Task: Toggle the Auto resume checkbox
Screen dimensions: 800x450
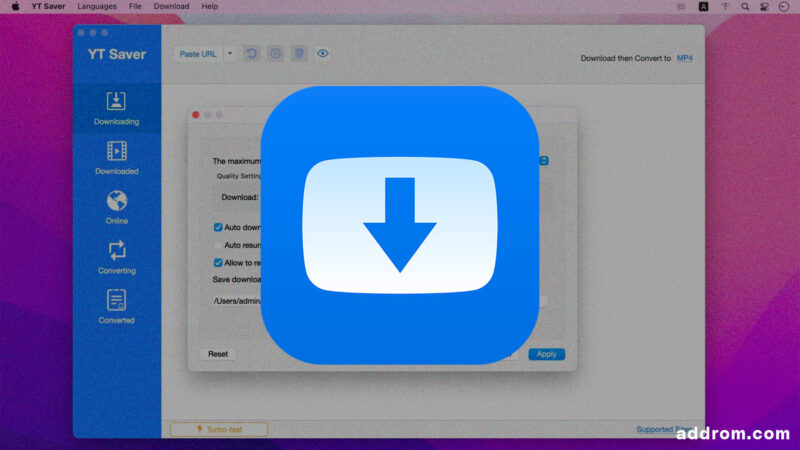Action: (218, 245)
